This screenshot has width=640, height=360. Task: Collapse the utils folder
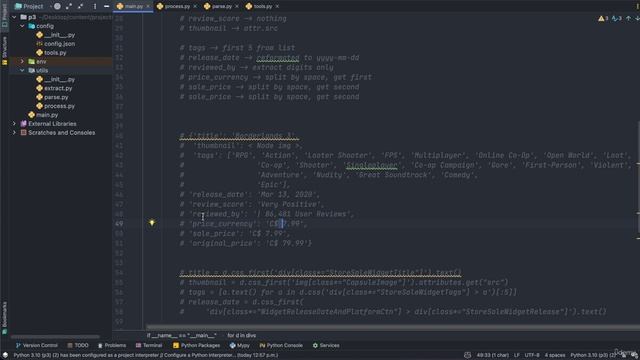coord(22,70)
